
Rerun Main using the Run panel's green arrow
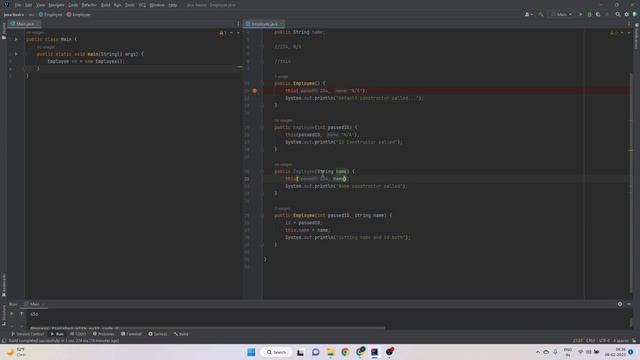(12, 313)
